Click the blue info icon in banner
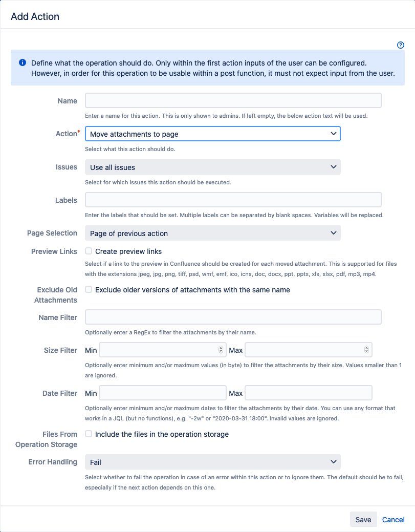 click(x=23, y=62)
